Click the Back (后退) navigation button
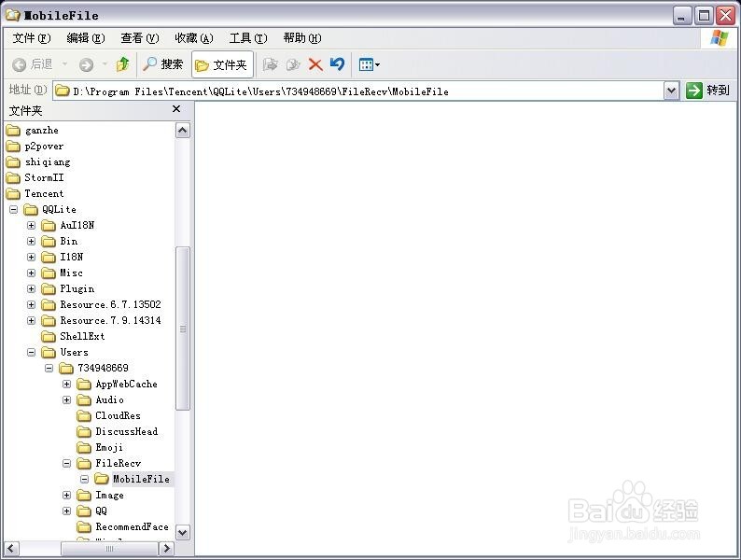Viewport: 741px width, 560px height. point(32,64)
